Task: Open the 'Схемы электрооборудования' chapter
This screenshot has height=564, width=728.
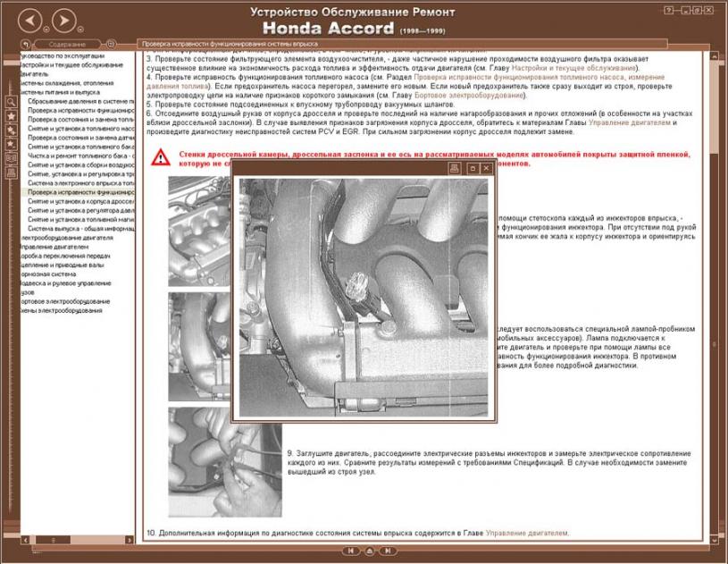Action: [x=62, y=311]
